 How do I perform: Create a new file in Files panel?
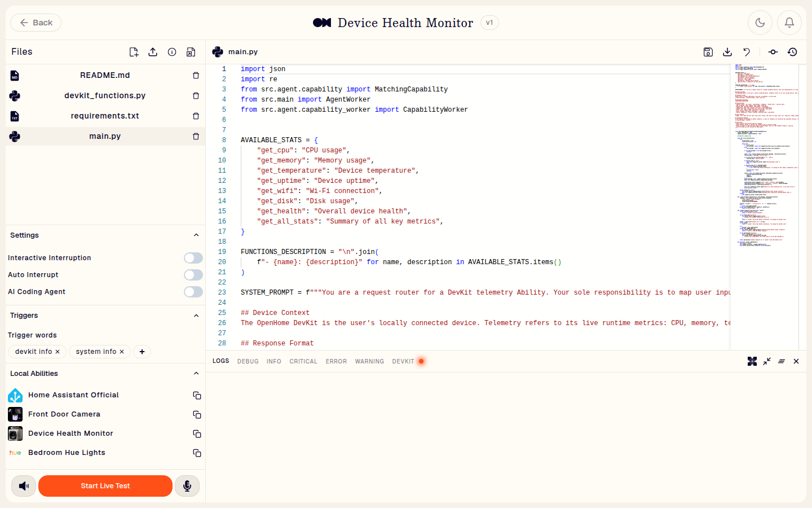point(134,52)
